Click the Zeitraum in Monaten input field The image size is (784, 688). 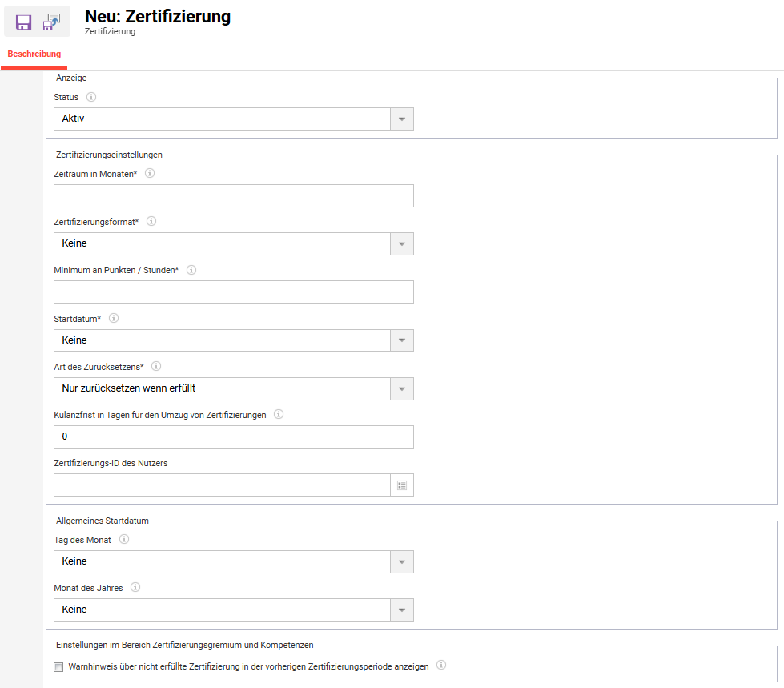point(234,196)
